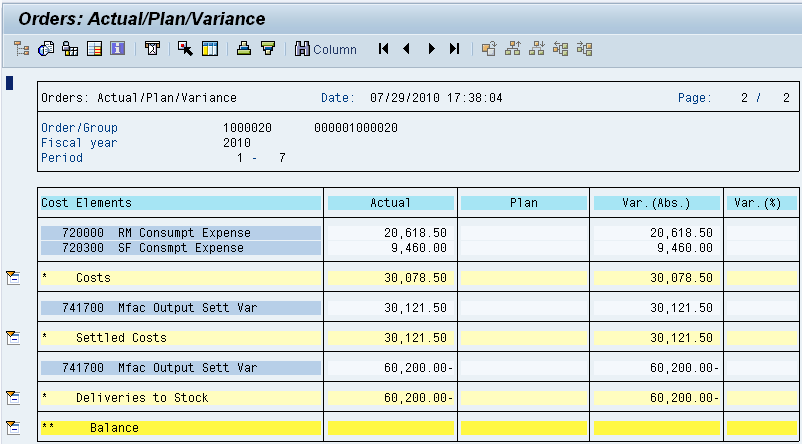Click fiscal year value 2010

click(x=237, y=143)
